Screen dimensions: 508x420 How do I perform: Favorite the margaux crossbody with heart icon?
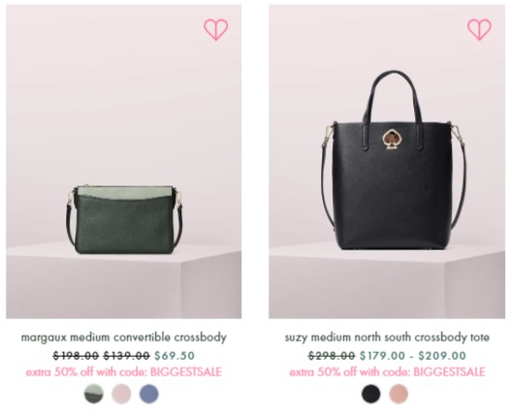pos(216,29)
